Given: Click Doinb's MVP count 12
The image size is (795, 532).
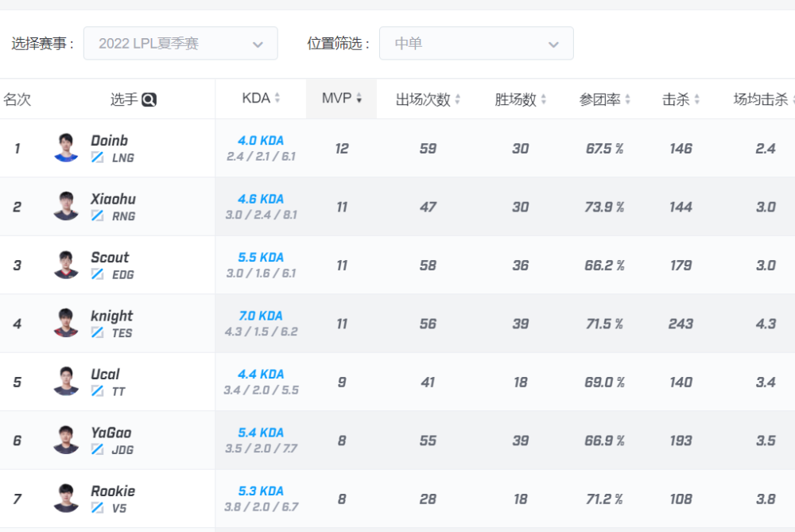Looking at the screenshot, I should pyautogui.click(x=342, y=149).
